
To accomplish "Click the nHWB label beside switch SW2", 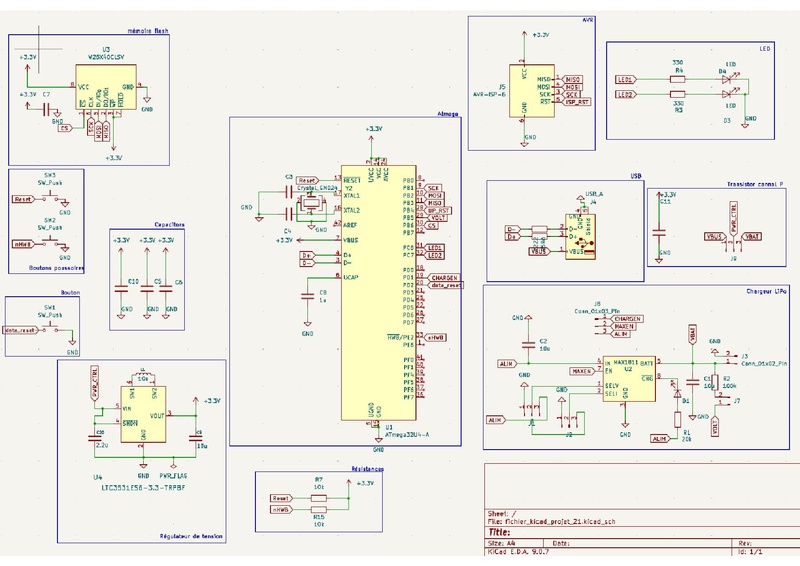I will (x=23, y=244).
